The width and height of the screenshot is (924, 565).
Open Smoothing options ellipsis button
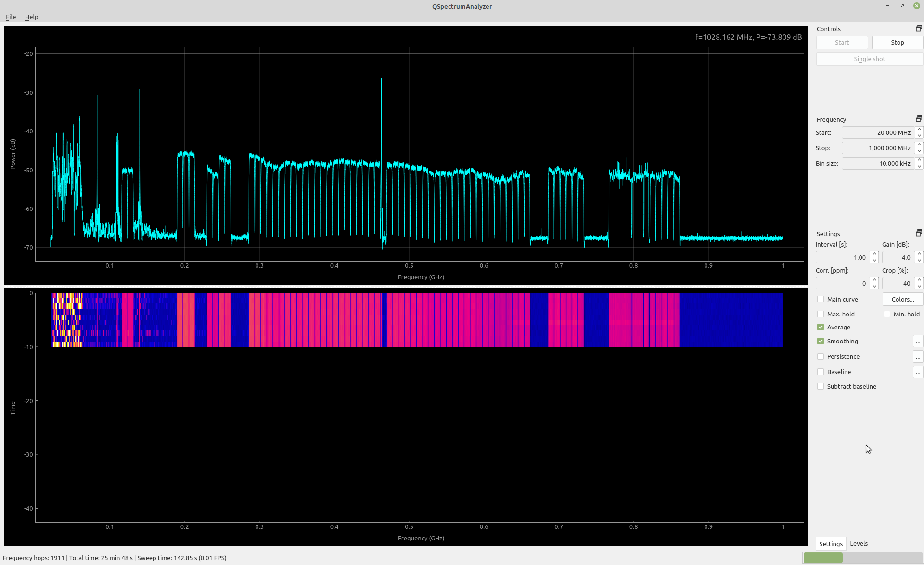(918, 342)
